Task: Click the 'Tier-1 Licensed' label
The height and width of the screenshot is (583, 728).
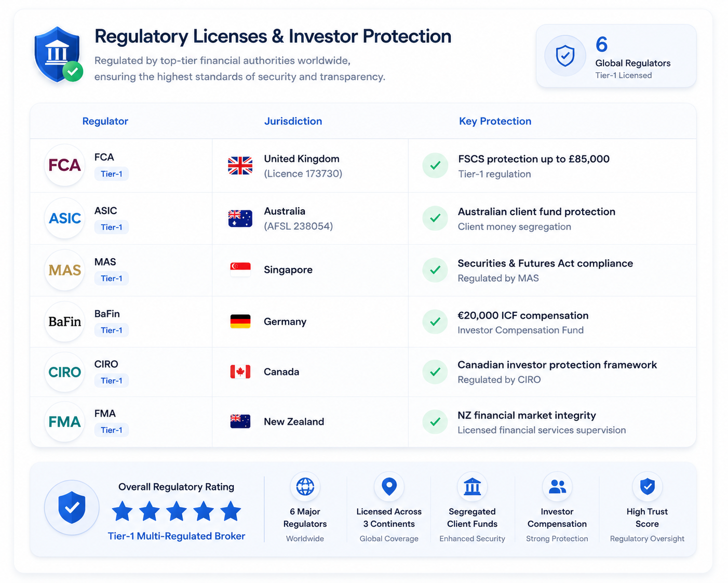Action: [x=623, y=75]
